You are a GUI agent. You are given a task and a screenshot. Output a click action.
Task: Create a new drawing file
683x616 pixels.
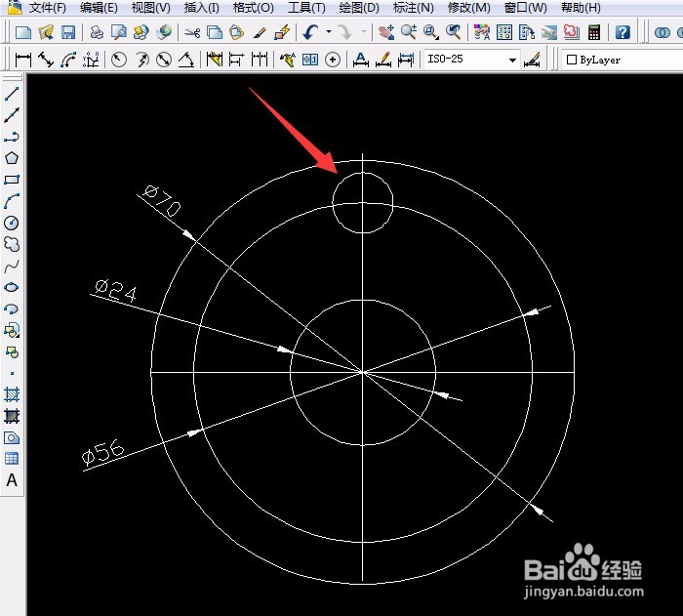tap(23, 32)
